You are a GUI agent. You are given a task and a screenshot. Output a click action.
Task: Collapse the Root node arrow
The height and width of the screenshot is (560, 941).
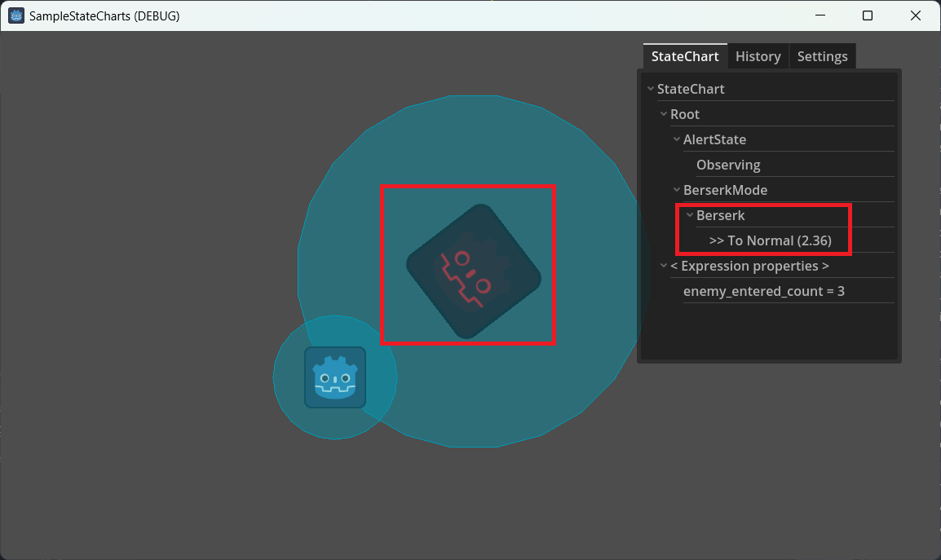click(664, 114)
